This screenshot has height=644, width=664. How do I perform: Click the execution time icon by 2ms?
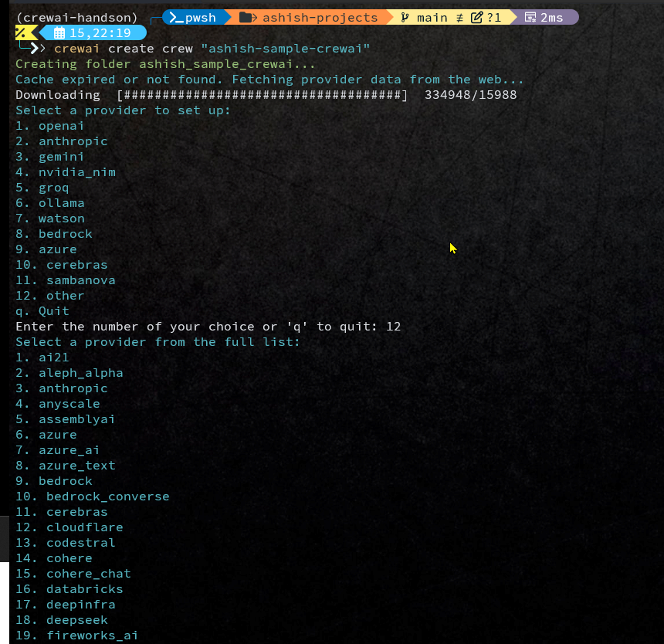pyautogui.click(x=531, y=18)
